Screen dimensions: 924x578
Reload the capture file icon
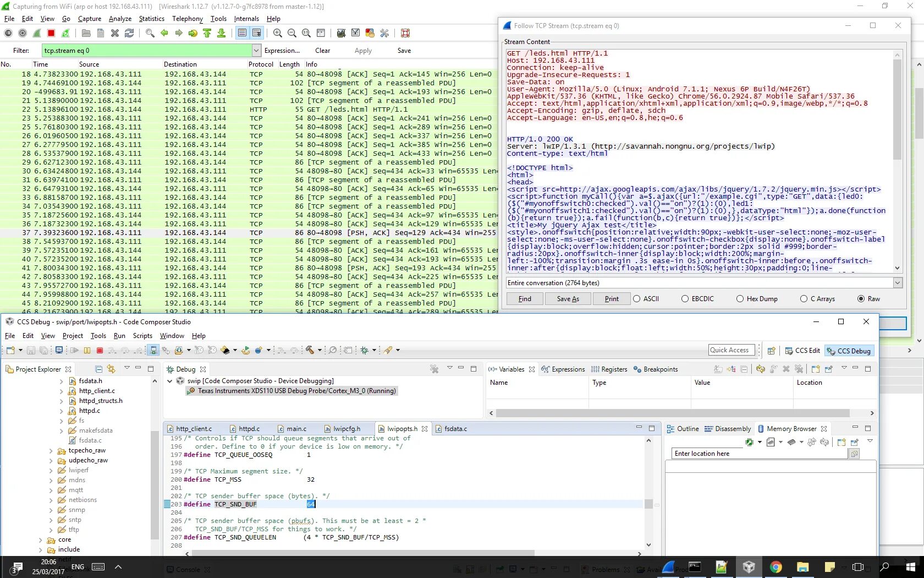click(129, 33)
